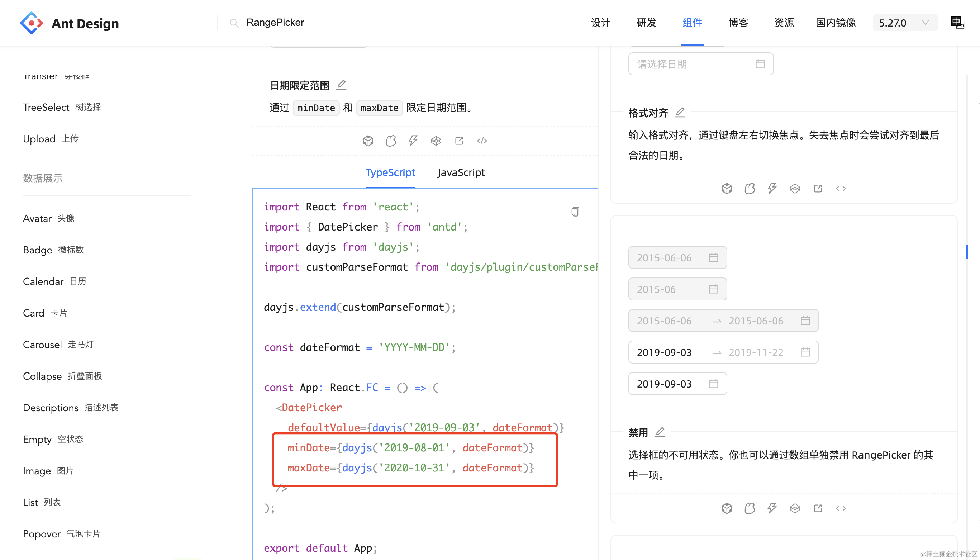Viewport: 980px width, 560px height.
Task: Go to the 国内镜像 link
Action: 836,23
